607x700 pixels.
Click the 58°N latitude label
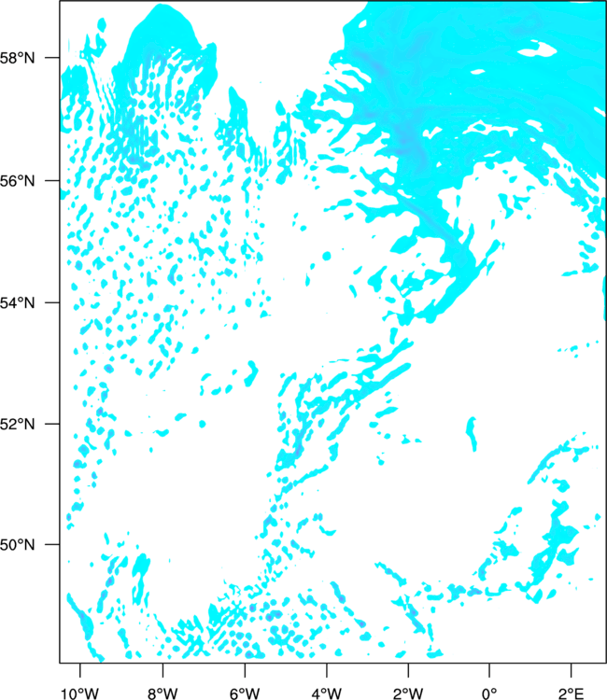point(18,58)
